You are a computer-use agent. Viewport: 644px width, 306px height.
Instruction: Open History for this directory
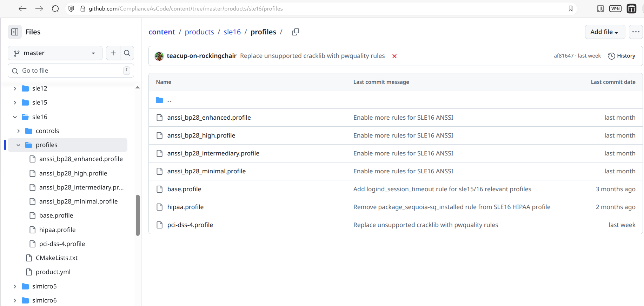click(x=622, y=56)
